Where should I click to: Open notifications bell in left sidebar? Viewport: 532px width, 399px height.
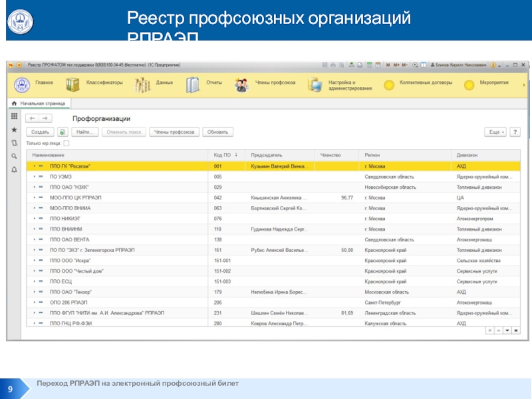pos(14,170)
